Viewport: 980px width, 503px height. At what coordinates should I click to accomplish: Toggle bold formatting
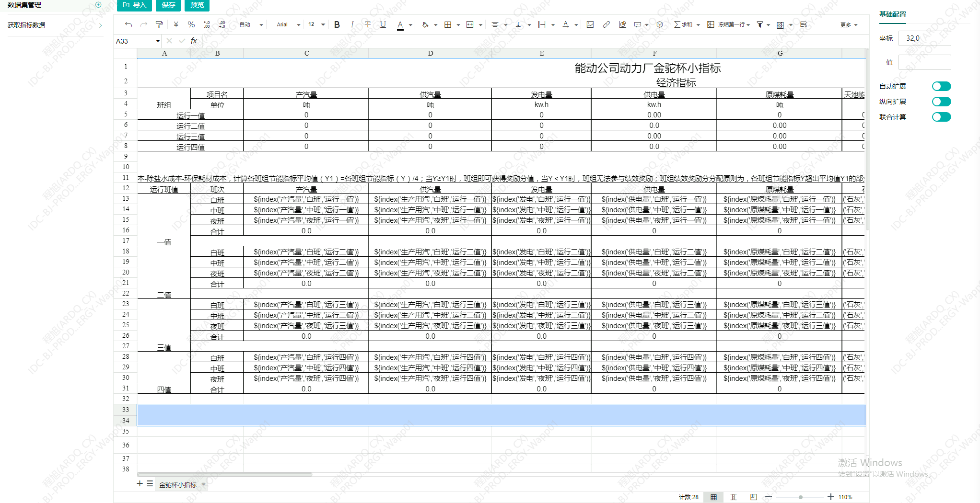point(337,24)
